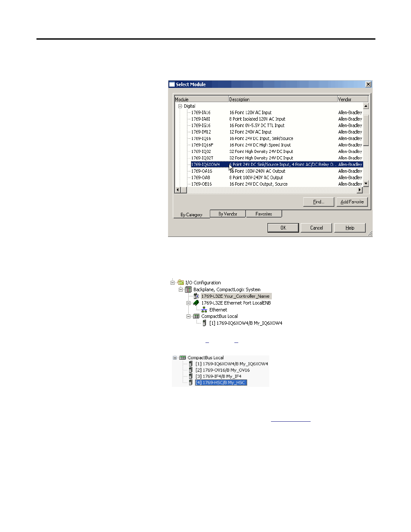This screenshot has height=532, width=411.
Task: Click the Cancel button
Action: click(x=317, y=228)
